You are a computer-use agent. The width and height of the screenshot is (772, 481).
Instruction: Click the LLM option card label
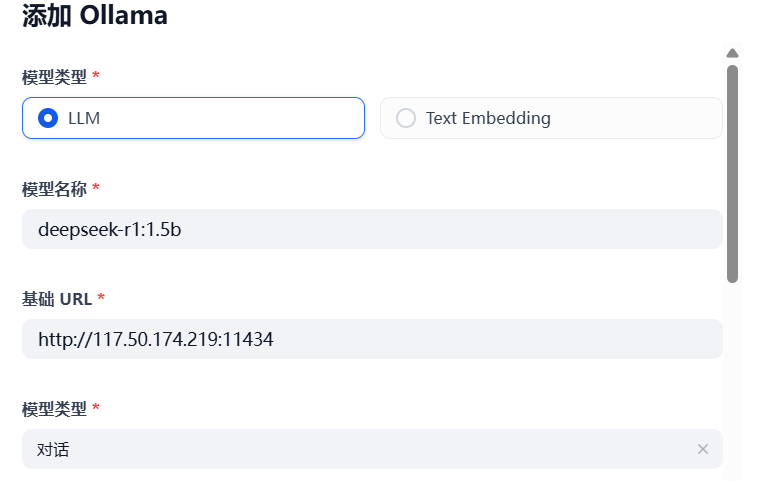pos(84,118)
